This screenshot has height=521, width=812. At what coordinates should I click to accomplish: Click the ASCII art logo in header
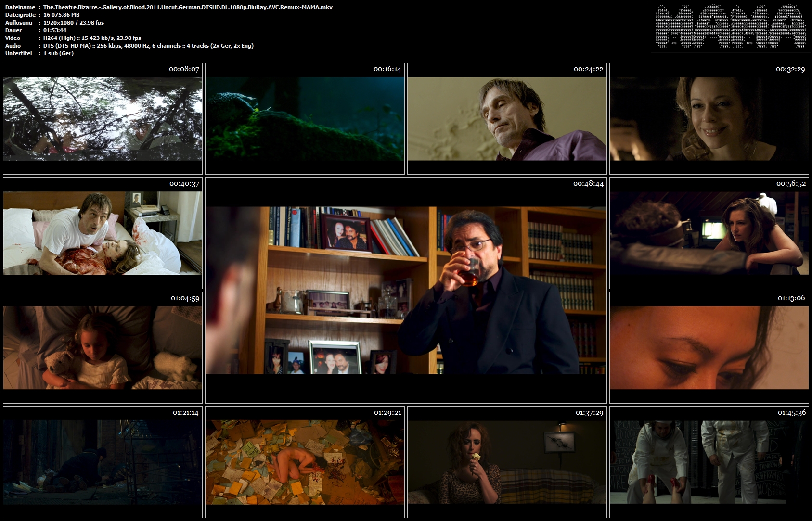coord(731,26)
